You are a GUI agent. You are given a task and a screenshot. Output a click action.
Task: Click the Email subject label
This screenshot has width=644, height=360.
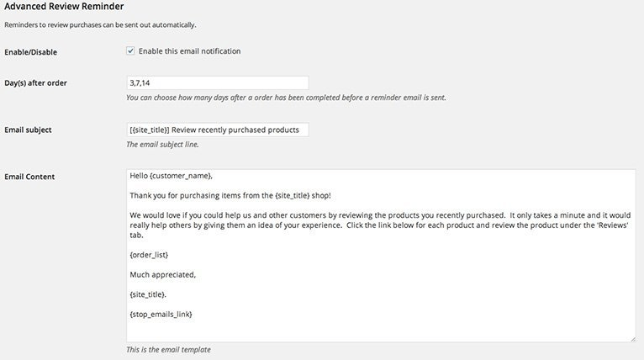pyautogui.click(x=28, y=130)
